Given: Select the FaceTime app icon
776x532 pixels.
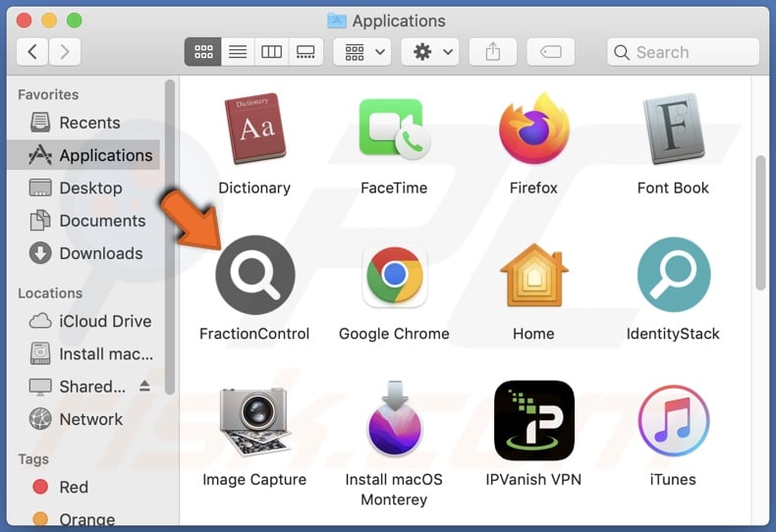Looking at the screenshot, I should [395, 129].
